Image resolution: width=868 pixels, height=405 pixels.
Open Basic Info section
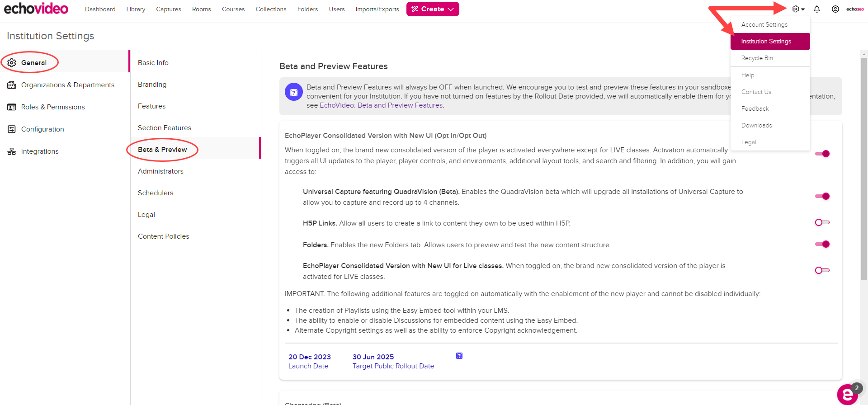coord(195,63)
